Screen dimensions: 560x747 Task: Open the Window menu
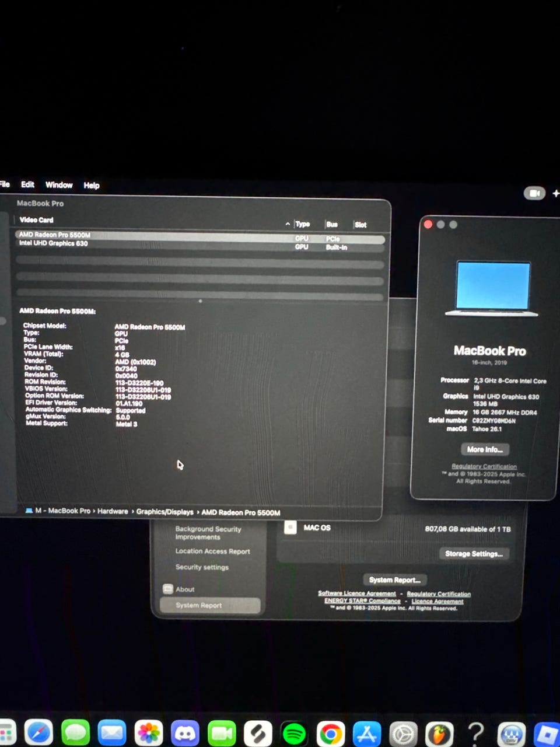[59, 185]
